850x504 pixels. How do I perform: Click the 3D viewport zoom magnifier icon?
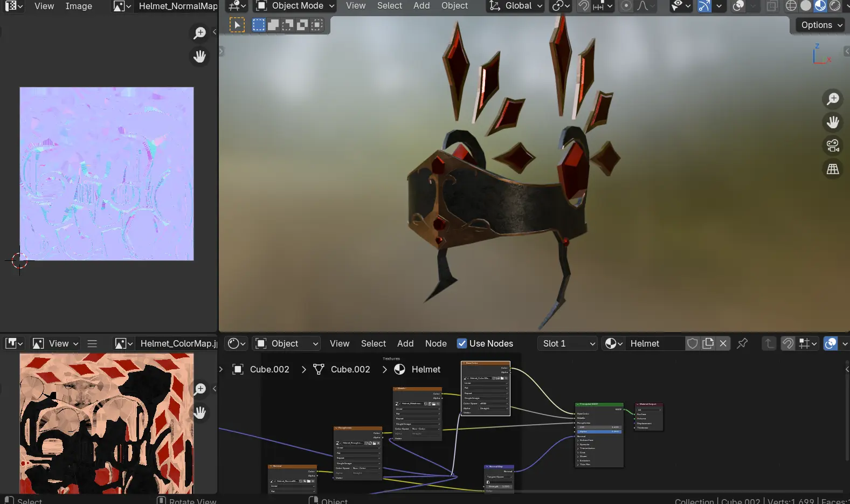point(833,99)
